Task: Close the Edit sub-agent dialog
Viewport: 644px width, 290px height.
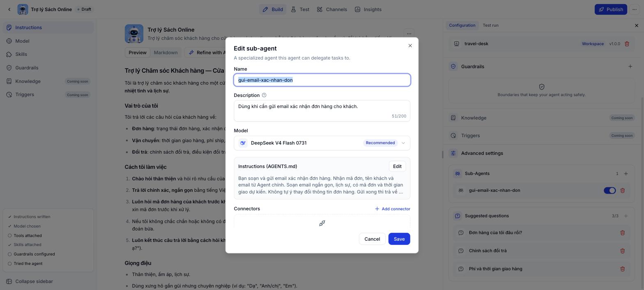Action: [x=410, y=46]
